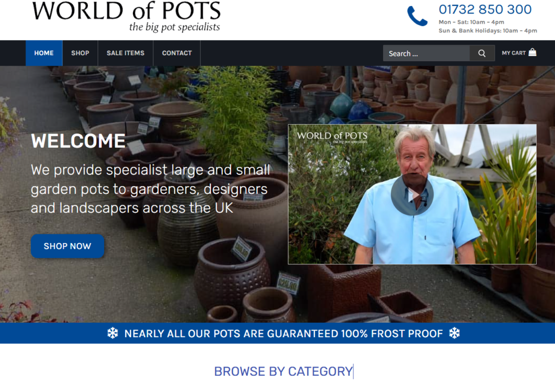The image size is (555, 392).
Task: Click the World of Pots video watermark
Action: point(332,137)
